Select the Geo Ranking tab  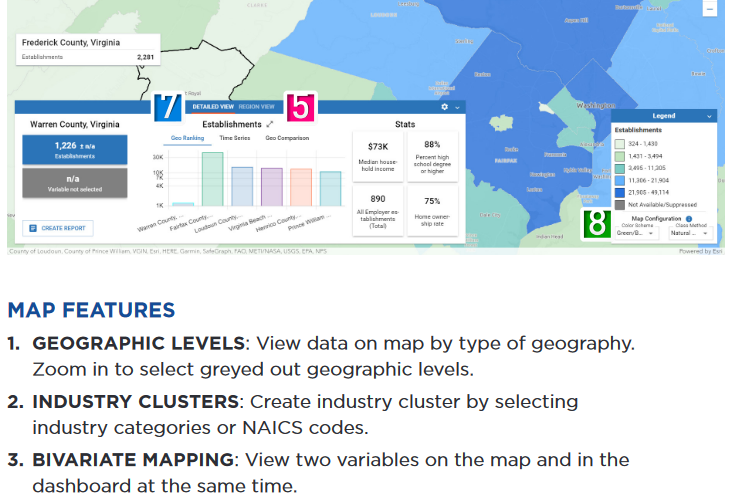[187, 138]
